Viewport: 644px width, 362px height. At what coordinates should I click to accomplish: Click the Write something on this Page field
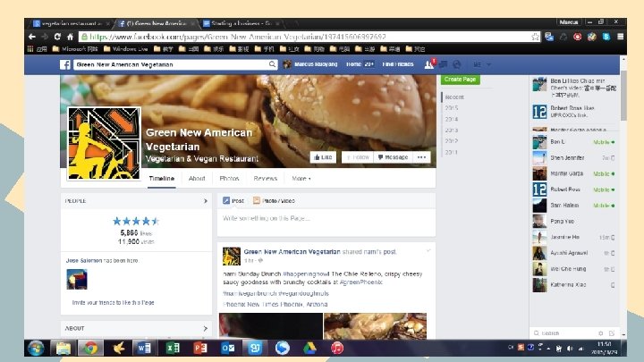326,222
